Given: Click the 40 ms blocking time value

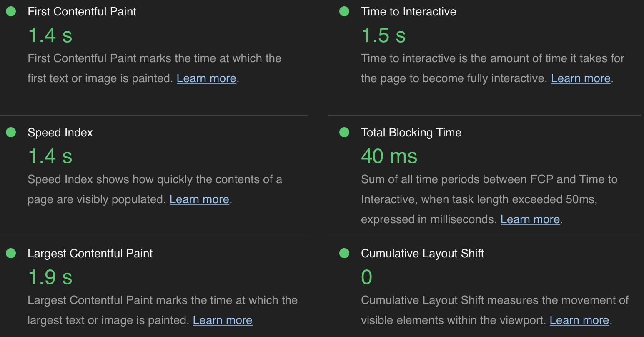Looking at the screenshot, I should tap(389, 156).
